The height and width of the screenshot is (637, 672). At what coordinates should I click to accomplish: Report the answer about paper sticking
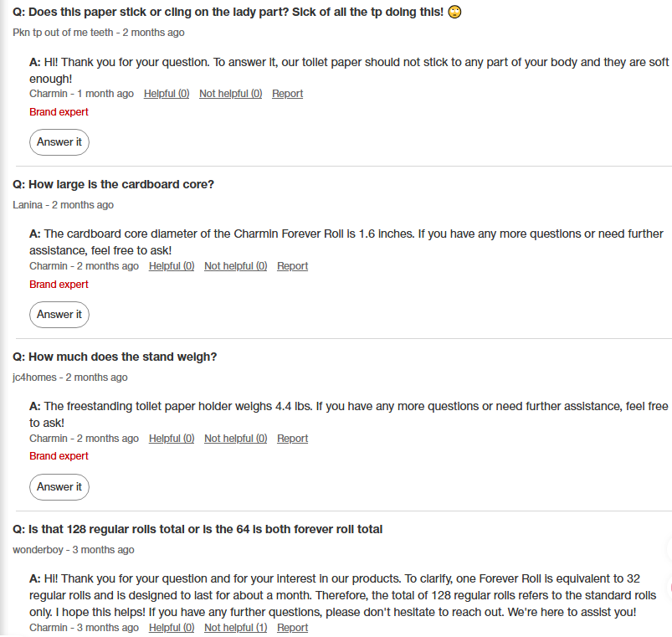(287, 94)
